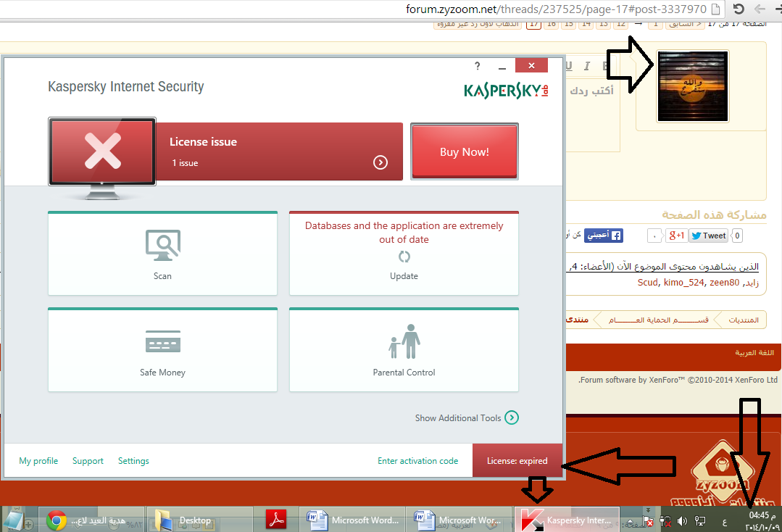Go to forum page 1
Viewport: 782px width, 532px height.
(x=655, y=24)
